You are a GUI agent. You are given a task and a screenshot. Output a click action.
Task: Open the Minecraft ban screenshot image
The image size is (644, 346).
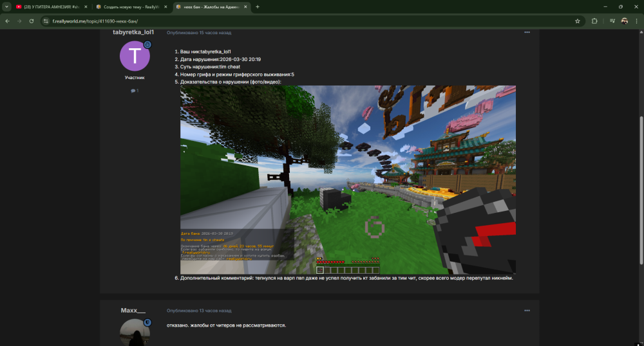coord(348,179)
